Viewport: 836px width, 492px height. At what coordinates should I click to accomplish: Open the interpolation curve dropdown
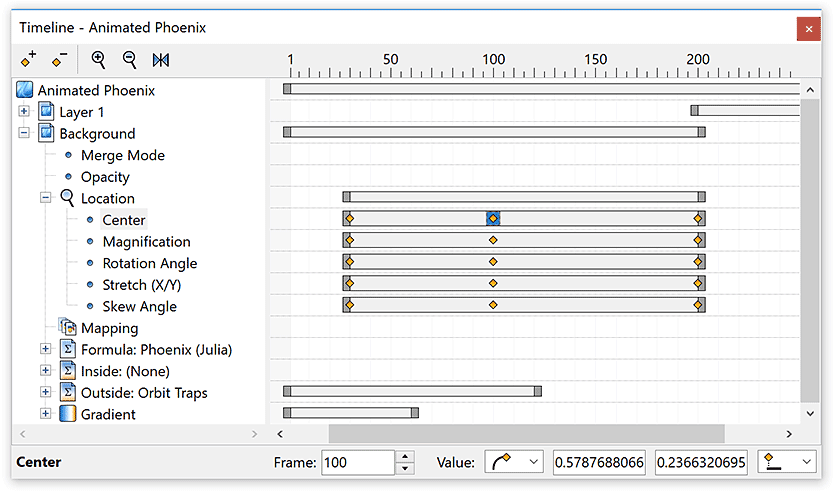point(514,462)
